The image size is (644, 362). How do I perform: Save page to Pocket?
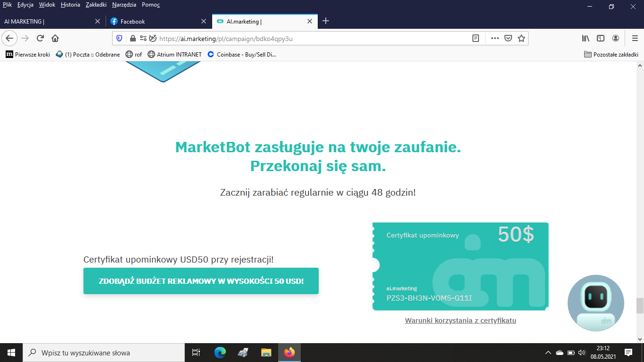[x=508, y=39]
